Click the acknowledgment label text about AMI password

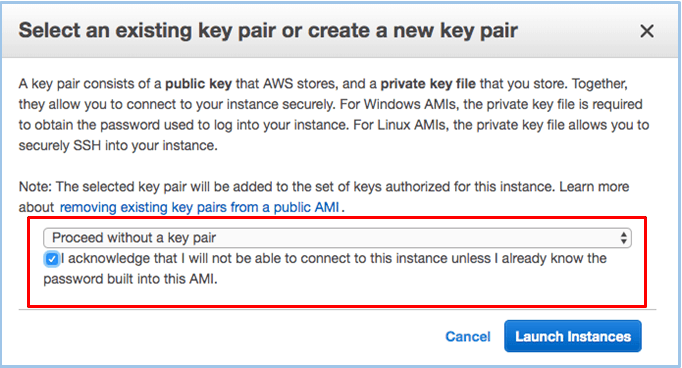click(x=325, y=269)
